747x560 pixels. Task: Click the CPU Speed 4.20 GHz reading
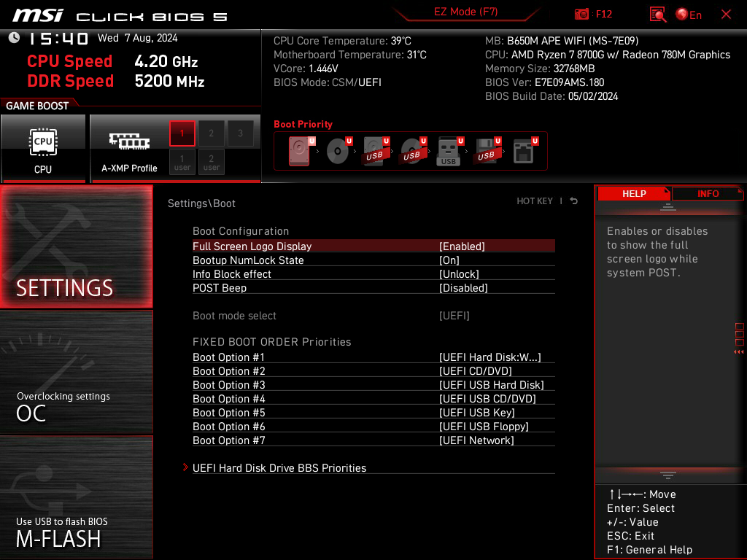point(112,61)
